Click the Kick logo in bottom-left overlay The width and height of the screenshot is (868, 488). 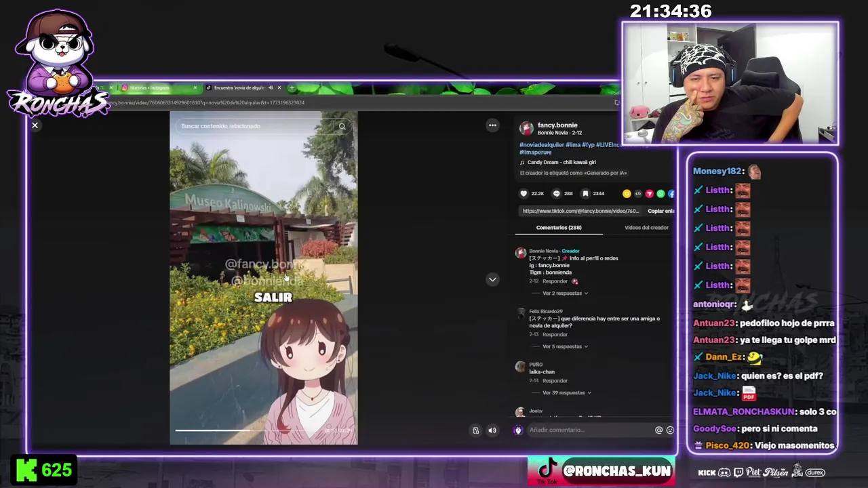pyautogui.click(x=27, y=470)
